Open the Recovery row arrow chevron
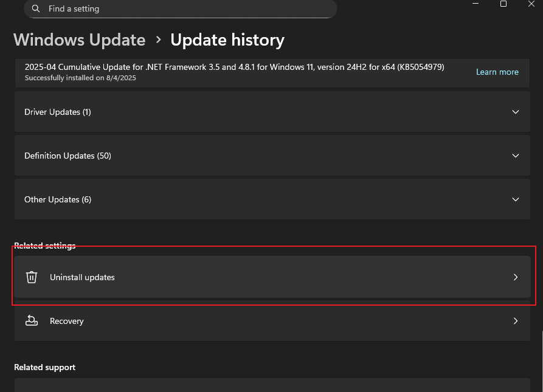The width and height of the screenshot is (543, 392). click(x=516, y=321)
